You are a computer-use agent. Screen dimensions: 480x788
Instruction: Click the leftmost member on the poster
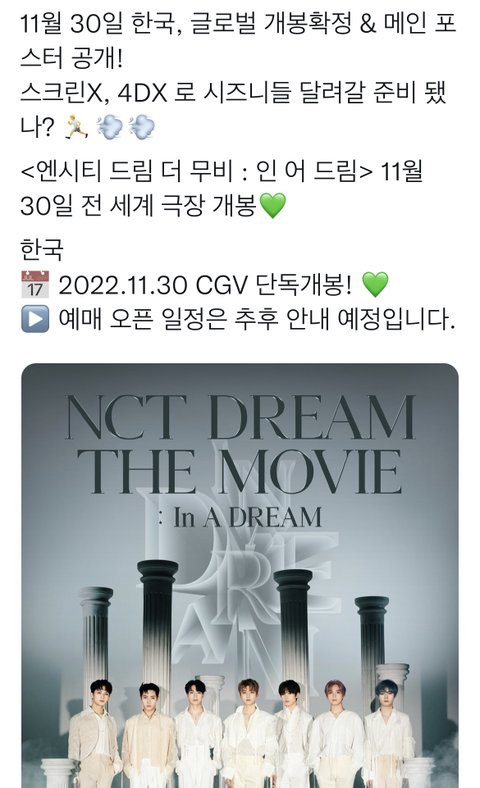(95, 734)
